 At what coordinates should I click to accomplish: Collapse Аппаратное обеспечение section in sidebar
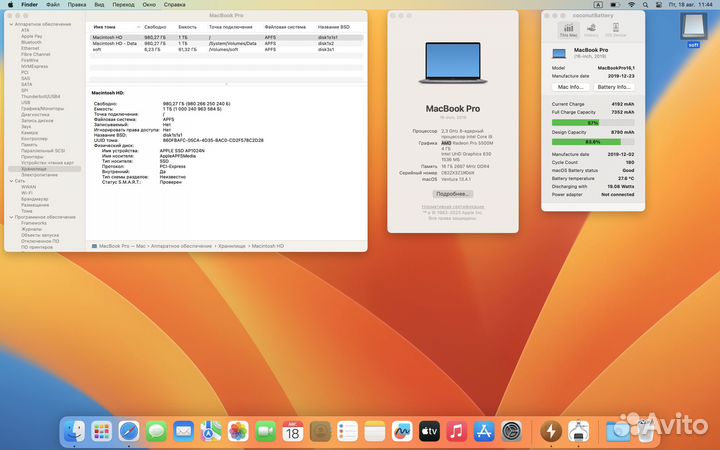coord(11,24)
